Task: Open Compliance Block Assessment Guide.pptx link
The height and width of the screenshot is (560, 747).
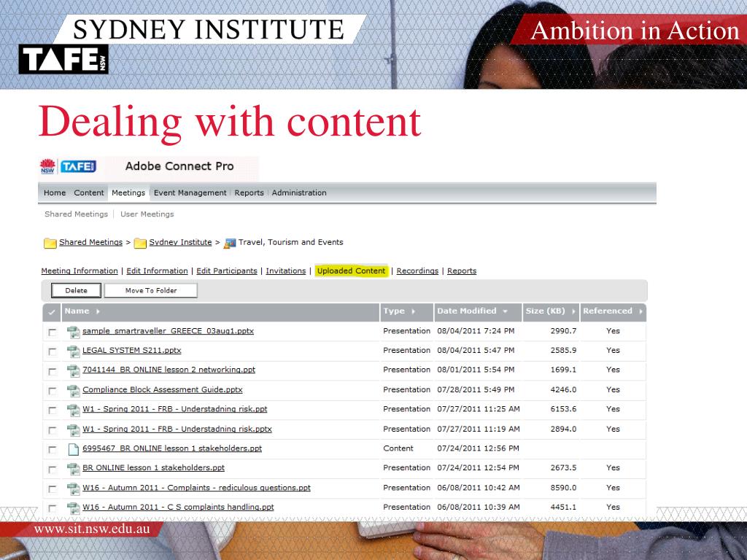Action: coord(163,389)
